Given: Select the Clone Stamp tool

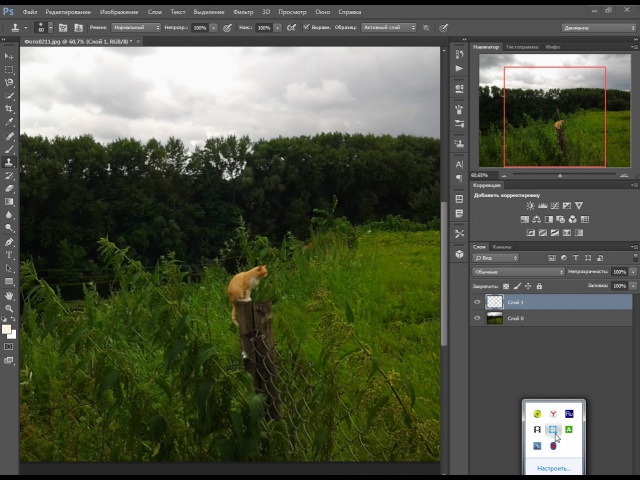Looking at the screenshot, I should point(9,162).
